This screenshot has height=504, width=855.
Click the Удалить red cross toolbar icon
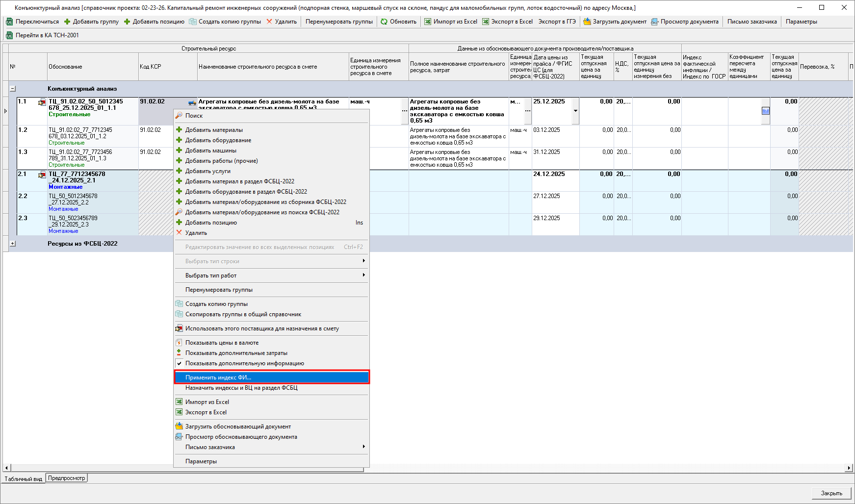pyautogui.click(x=269, y=22)
